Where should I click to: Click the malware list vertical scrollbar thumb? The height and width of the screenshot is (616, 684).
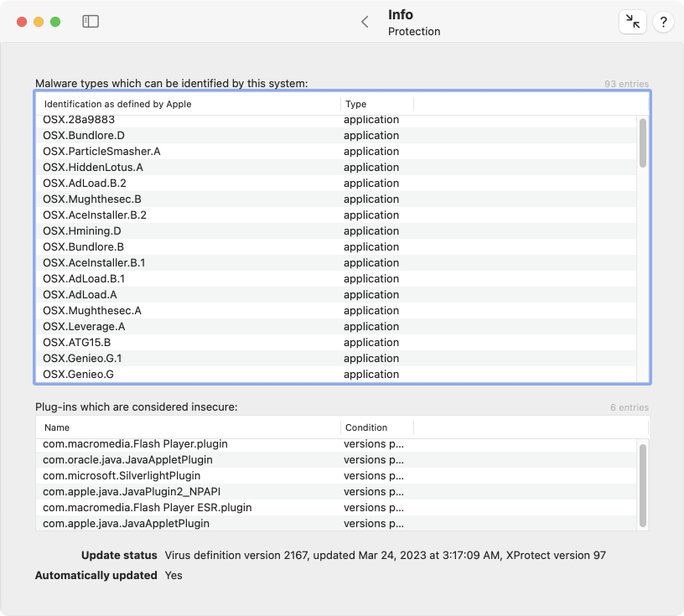point(643,143)
